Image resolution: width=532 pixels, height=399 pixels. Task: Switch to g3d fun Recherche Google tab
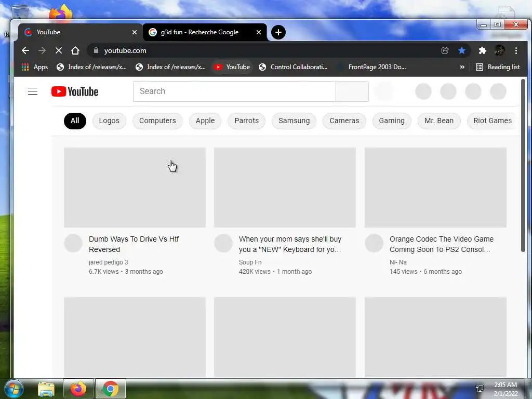pyautogui.click(x=205, y=32)
